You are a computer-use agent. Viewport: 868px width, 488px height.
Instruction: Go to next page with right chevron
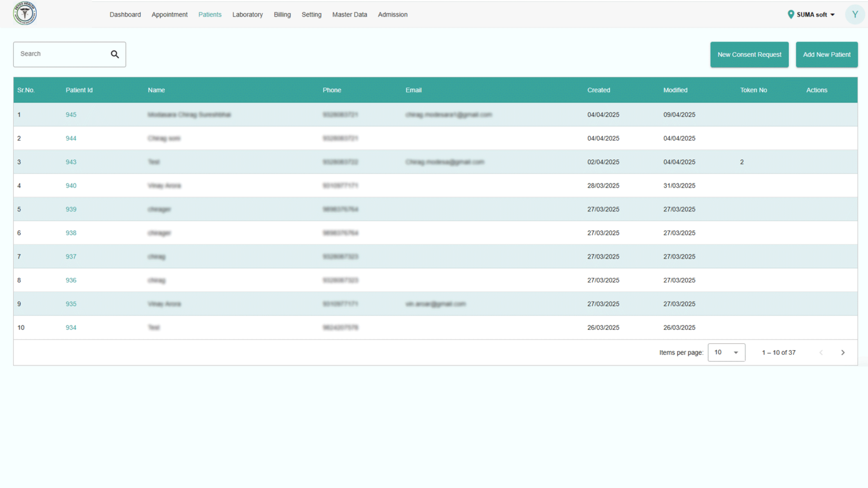tap(843, 352)
